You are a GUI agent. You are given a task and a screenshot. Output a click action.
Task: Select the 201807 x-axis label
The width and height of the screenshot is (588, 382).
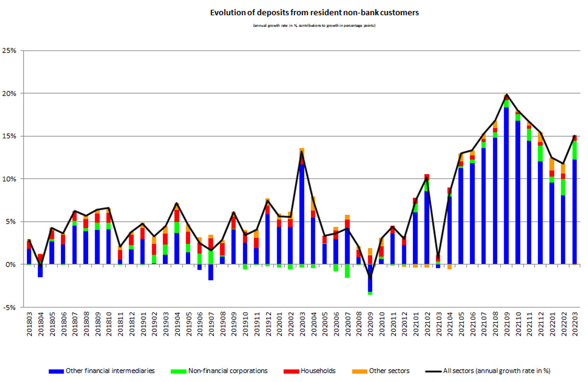click(75, 324)
